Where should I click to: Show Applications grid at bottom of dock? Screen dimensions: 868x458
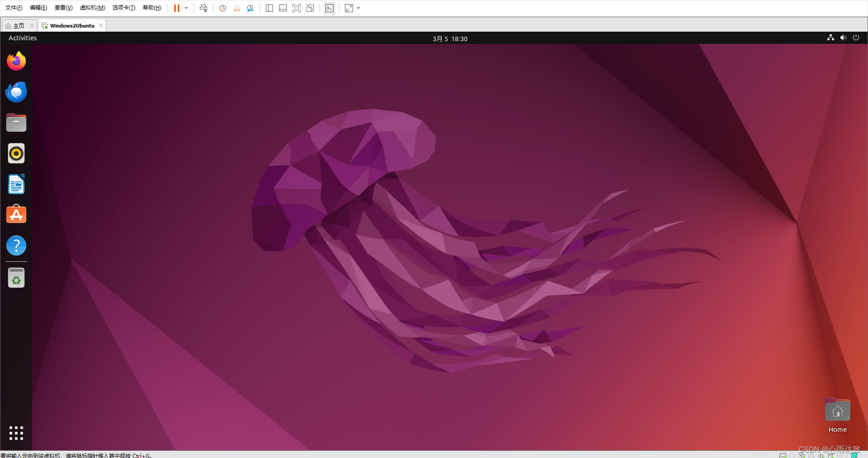tap(16, 433)
